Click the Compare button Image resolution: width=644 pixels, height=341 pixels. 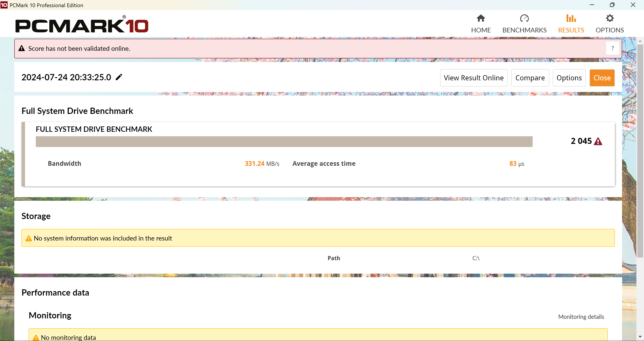530,78
